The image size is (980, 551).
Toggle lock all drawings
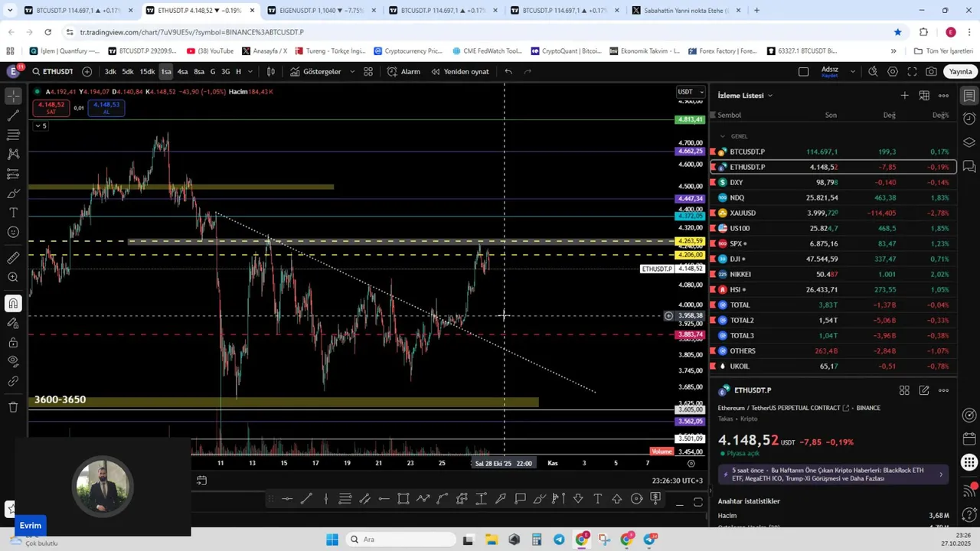pos(13,342)
